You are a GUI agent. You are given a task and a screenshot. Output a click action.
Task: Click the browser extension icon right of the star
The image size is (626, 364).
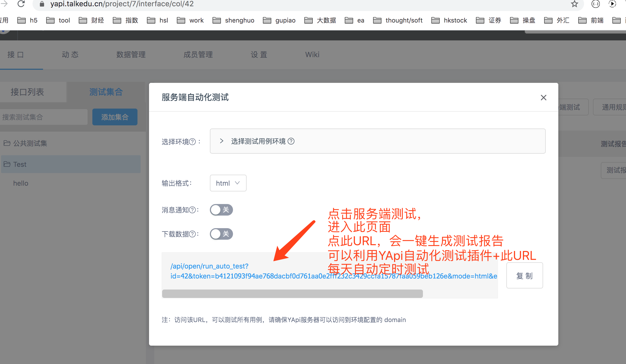point(596,4)
